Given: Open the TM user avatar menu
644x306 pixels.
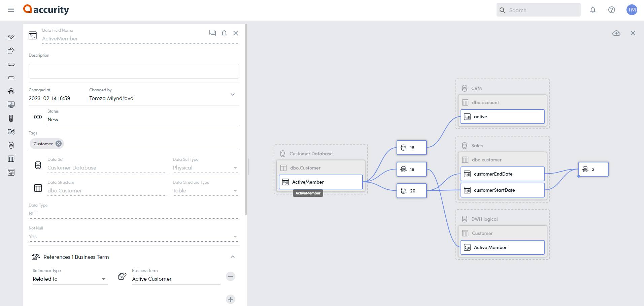Looking at the screenshot, I should coord(632,10).
